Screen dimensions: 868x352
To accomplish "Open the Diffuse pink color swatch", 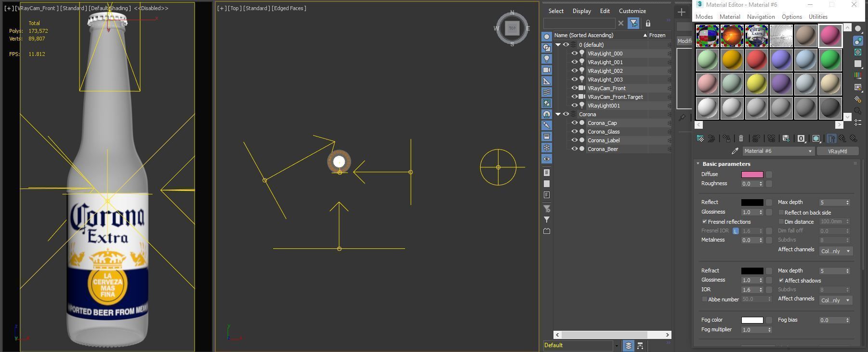I will tap(752, 175).
